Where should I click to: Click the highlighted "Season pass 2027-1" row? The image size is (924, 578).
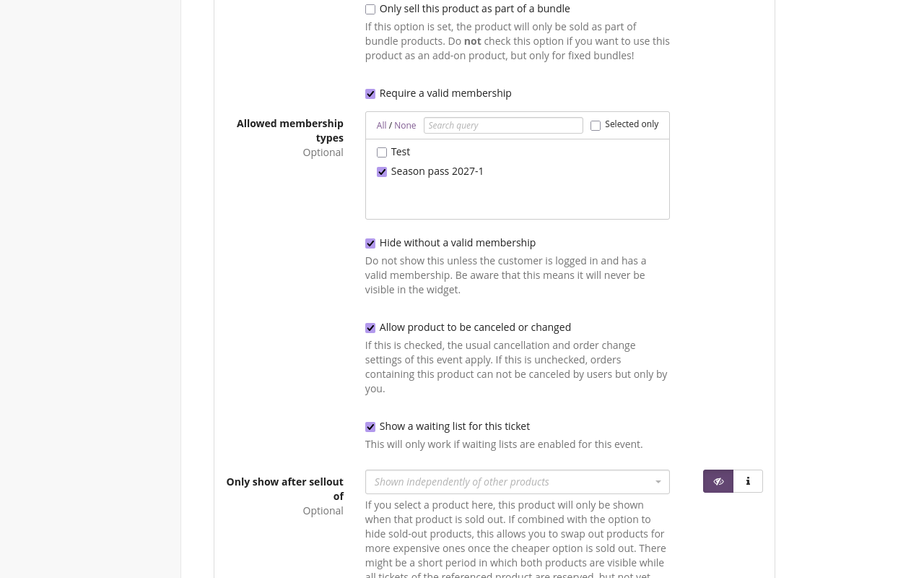(437, 171)
